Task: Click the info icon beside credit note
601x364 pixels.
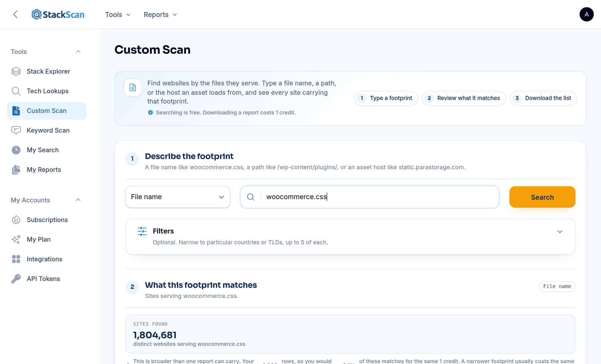Action: coord(150,113)
